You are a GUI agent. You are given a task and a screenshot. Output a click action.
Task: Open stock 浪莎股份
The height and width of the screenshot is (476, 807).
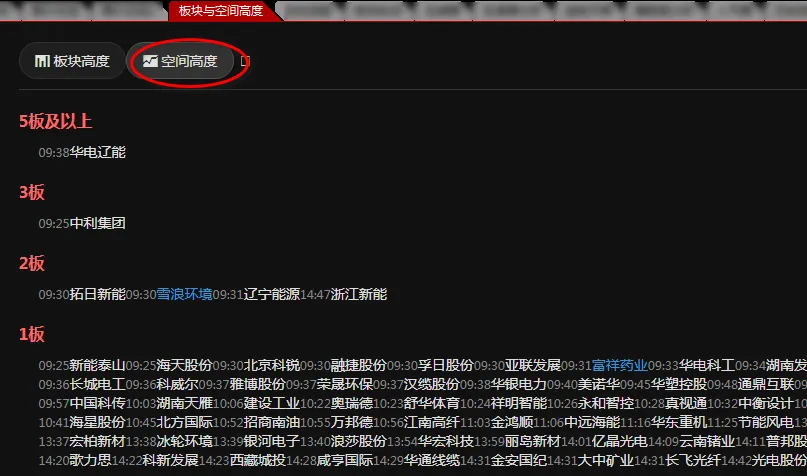click(359, 442)
